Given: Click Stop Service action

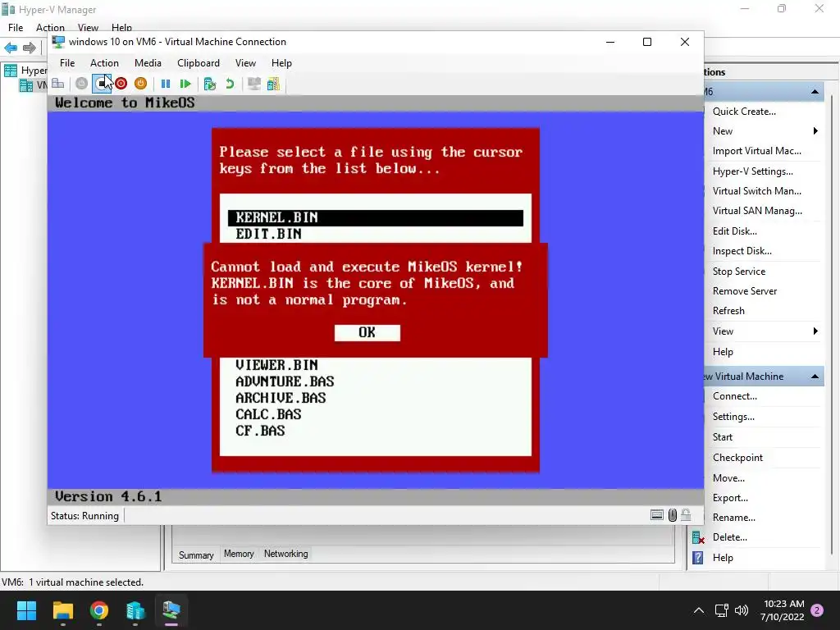Looking at the screenshot, I should tap(739, 272).
